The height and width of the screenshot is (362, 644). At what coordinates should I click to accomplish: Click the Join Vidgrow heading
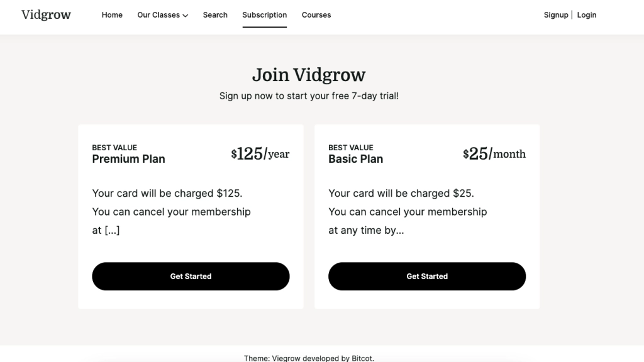309,74
